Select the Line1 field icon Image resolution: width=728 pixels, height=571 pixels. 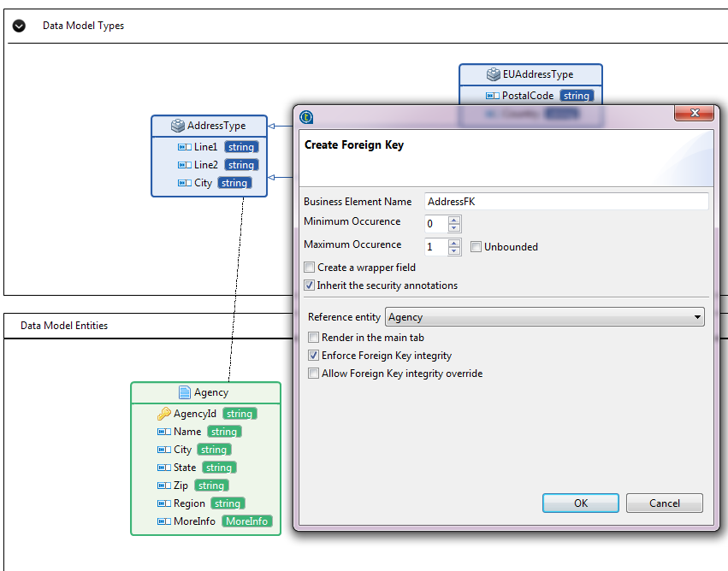[184, 147]
